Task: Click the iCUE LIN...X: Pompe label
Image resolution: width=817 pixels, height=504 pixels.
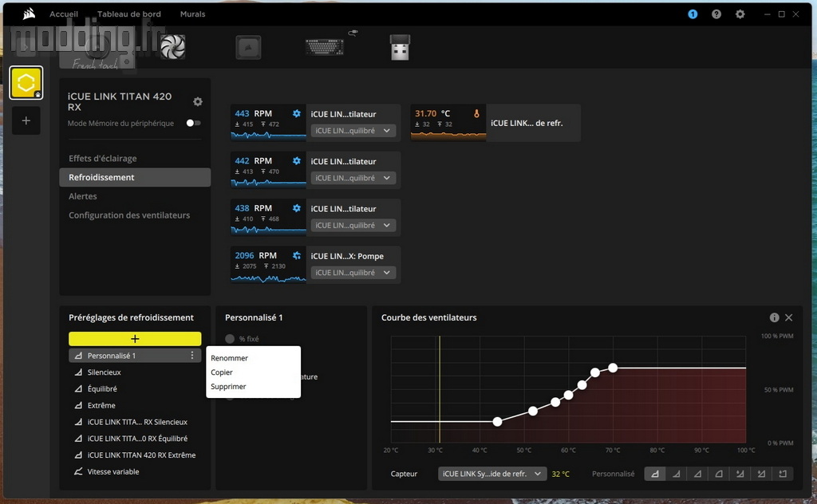Action: pos(347,256)
